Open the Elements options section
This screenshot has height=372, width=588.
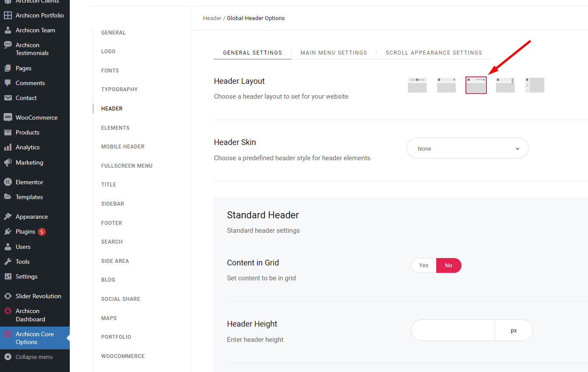pos(115,128)
